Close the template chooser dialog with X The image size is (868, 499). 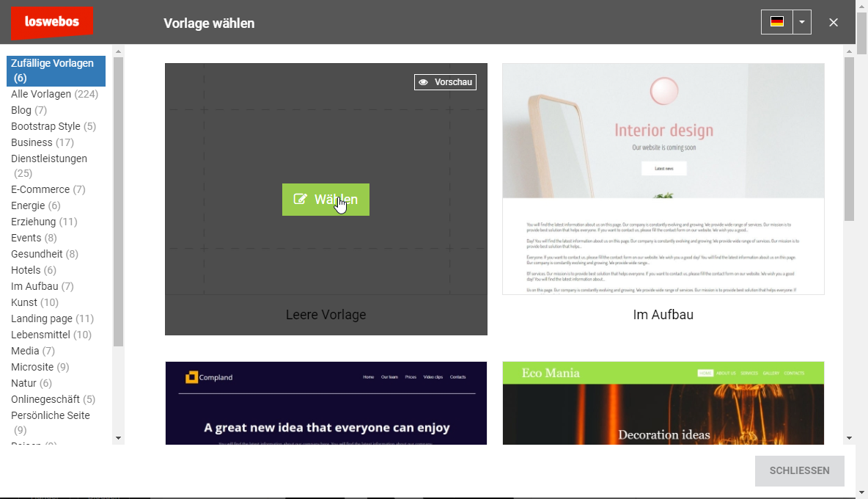pos(834,23)
